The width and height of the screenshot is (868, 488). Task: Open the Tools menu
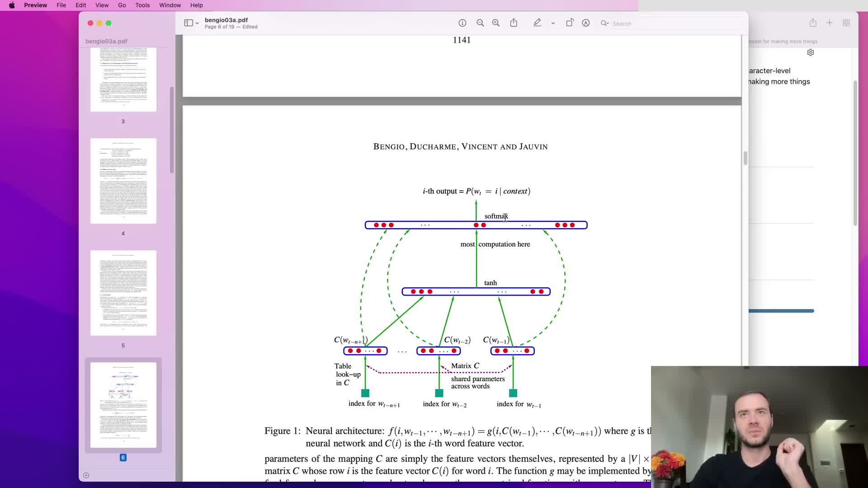[x=142, y=5]
